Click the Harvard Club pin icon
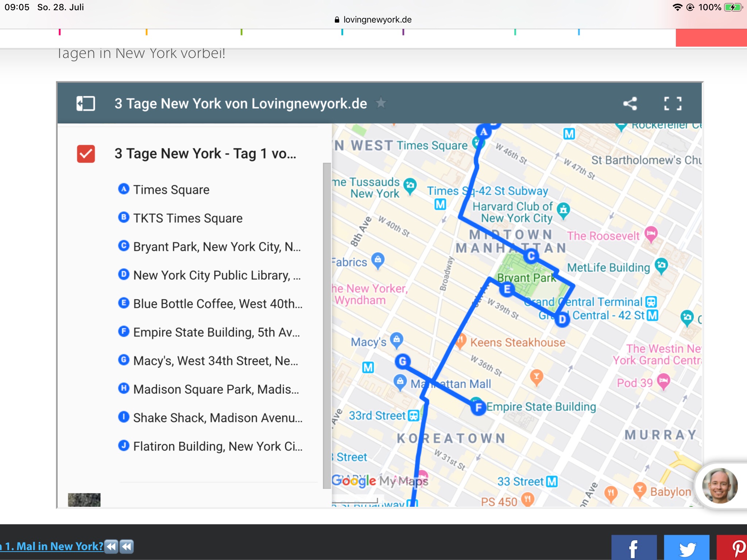 (x=564, y=210)
